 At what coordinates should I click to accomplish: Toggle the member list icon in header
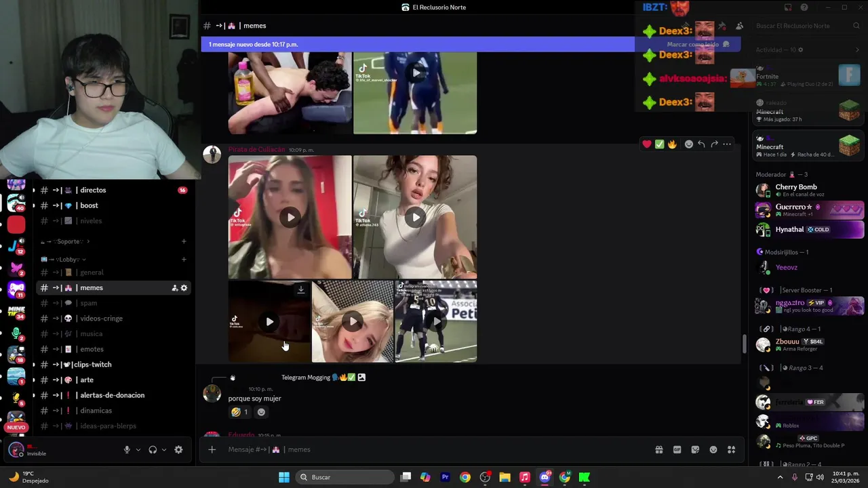pos(739,26)
